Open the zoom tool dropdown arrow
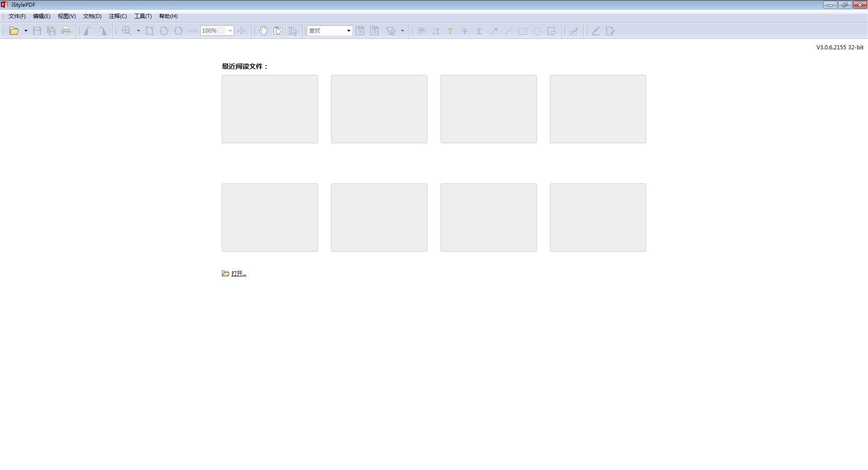 pyautogui.click(x=139, y=31)
